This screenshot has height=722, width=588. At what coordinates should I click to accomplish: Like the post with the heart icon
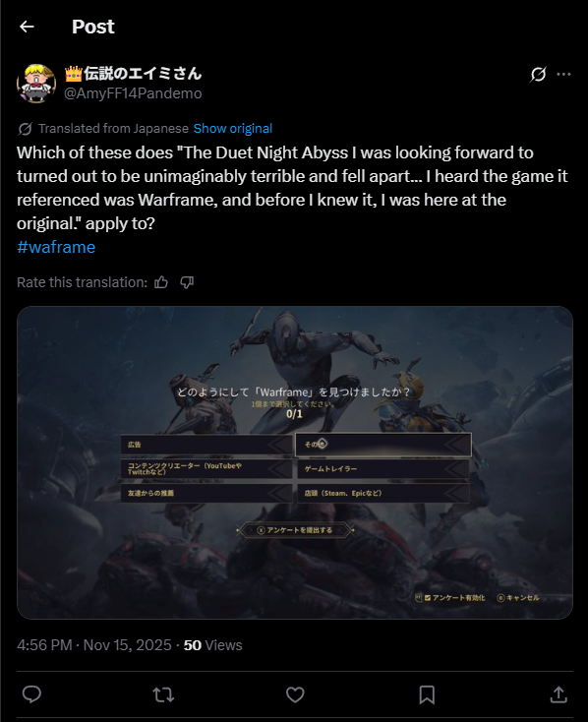click(x=295, y=694)
